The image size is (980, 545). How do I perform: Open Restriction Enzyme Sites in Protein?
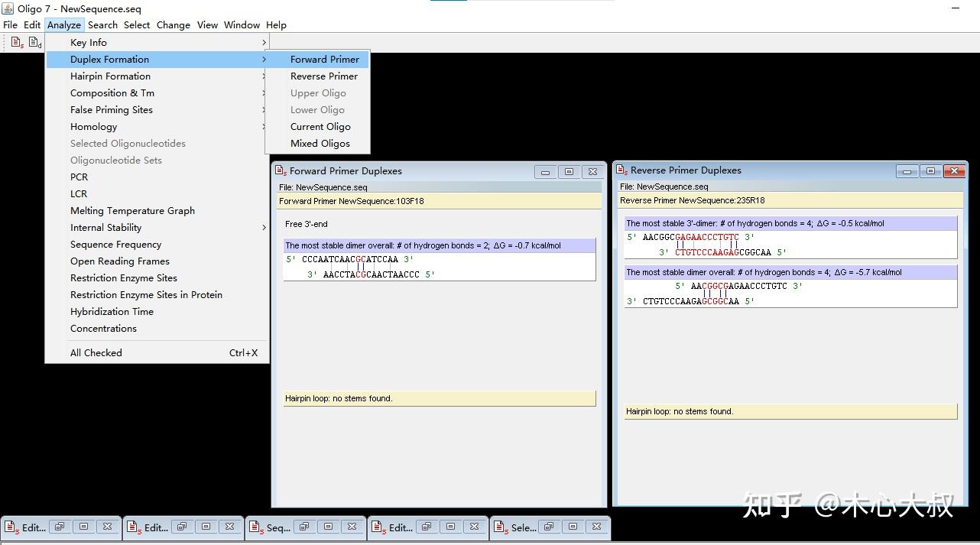157,295
